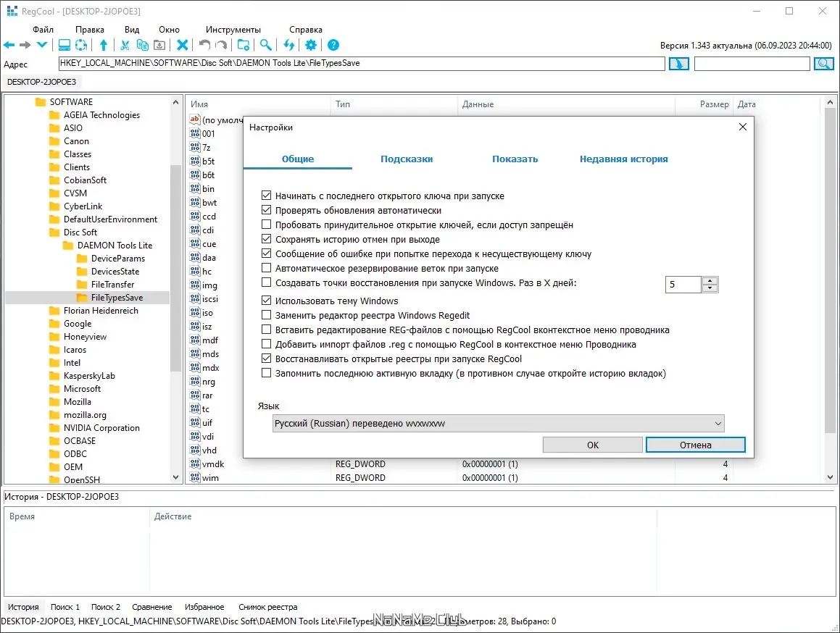The image size is (840, 633).
Task: Click the go-to-address arrow button
Action: (x=679, y=64)
